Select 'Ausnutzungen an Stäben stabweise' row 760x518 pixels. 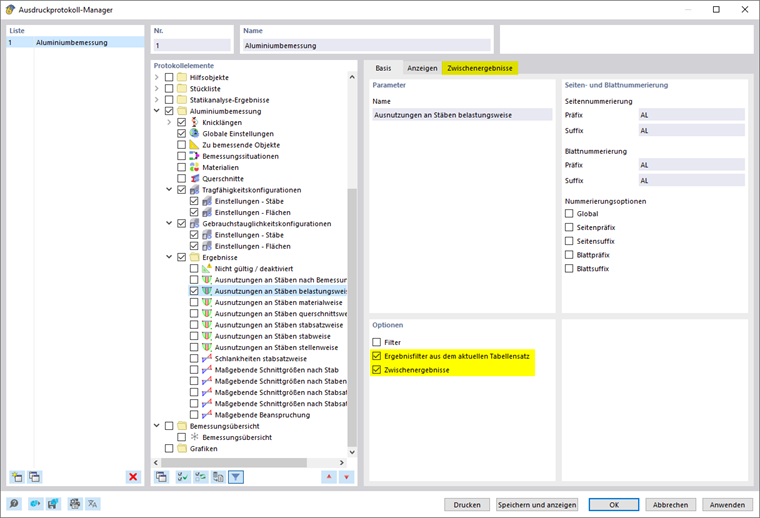[x=272, y=336]
